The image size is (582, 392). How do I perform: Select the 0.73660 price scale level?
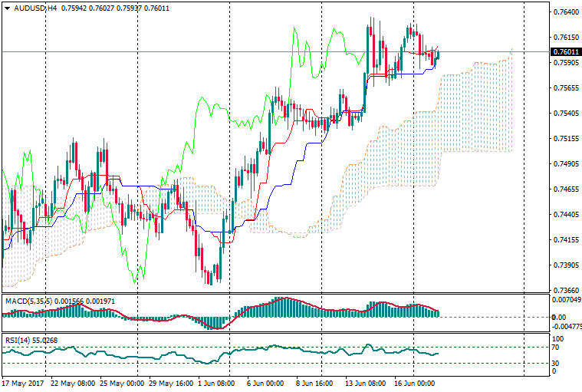pyautogui.click(x=565, y=291)
